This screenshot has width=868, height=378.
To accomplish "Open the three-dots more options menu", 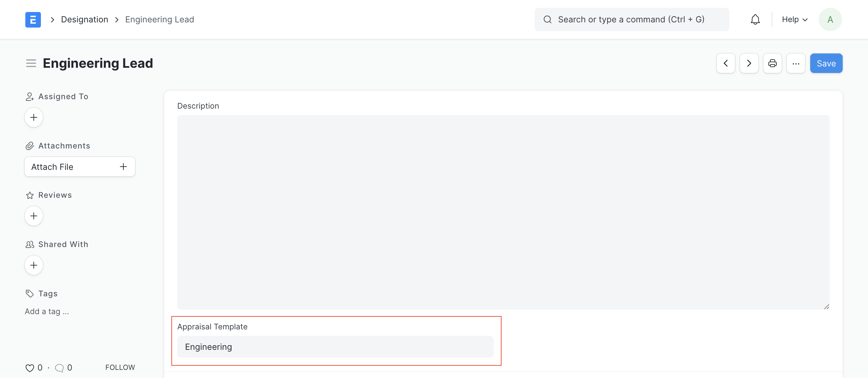I will coord(796,63).
